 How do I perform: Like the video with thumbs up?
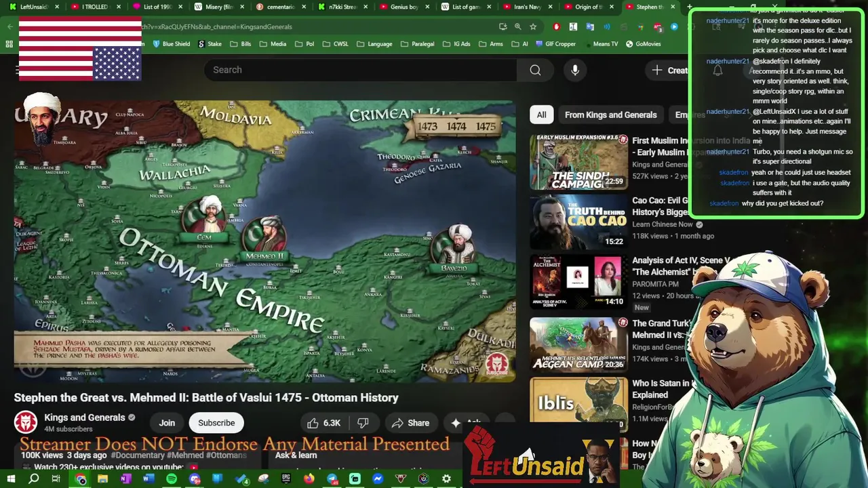[323, 423]
